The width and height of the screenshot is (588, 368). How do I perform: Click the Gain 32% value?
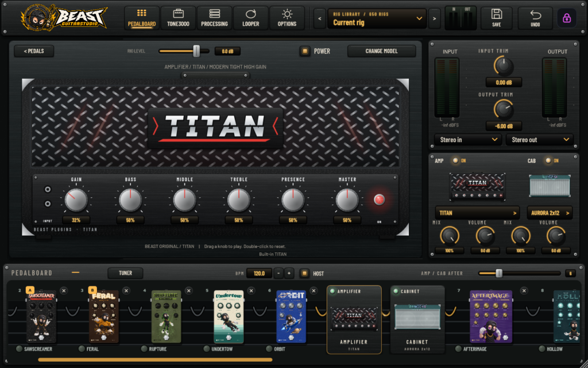76,220
